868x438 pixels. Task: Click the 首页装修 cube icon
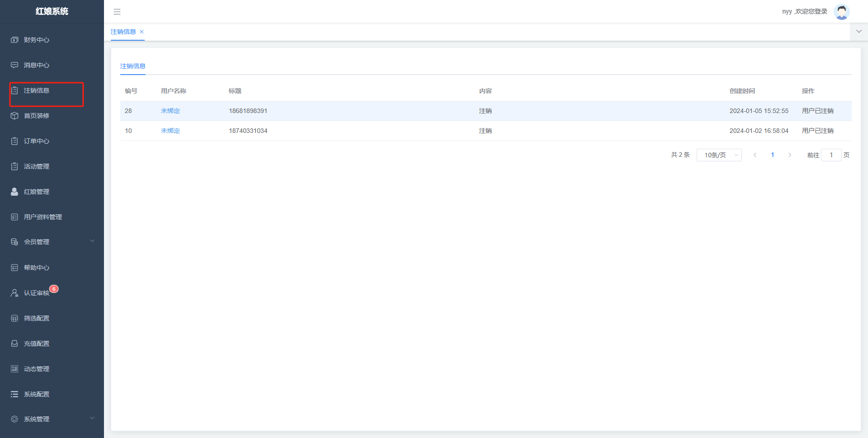14,116
